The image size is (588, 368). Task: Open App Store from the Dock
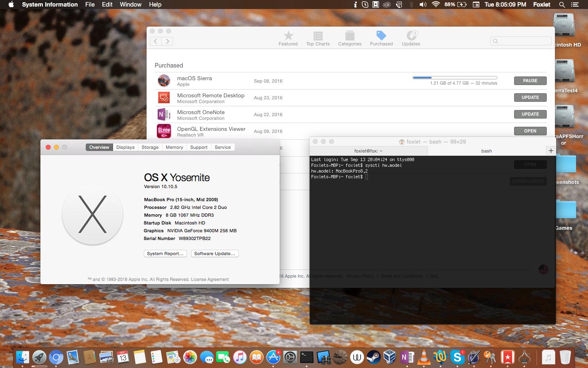pyautogui.click(x=273, y=357)
